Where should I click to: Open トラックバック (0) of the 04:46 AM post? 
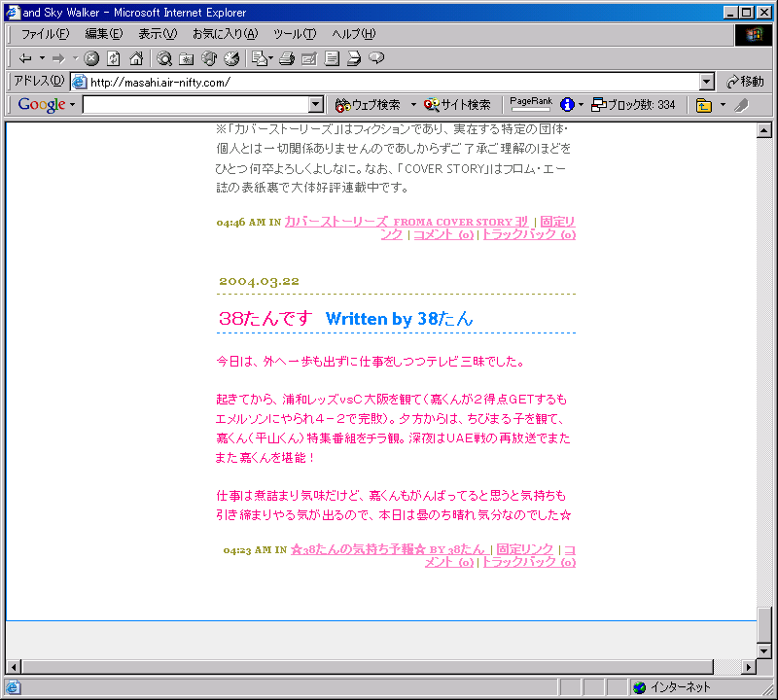click(x=529, y=234)
